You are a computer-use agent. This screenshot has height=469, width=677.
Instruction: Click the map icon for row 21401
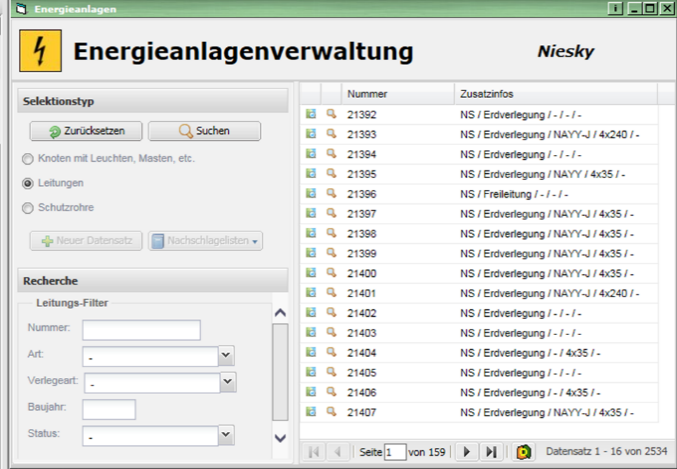pos(311,293)
